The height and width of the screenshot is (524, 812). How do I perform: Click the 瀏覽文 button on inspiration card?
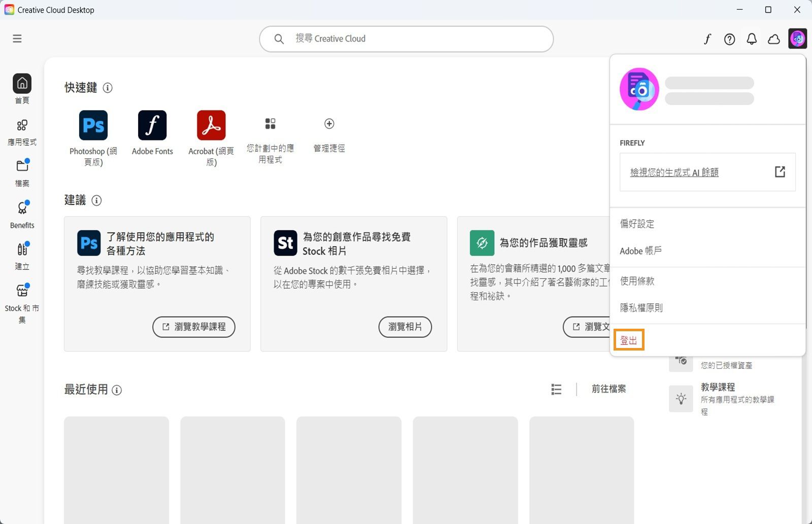tap(587, 327)
